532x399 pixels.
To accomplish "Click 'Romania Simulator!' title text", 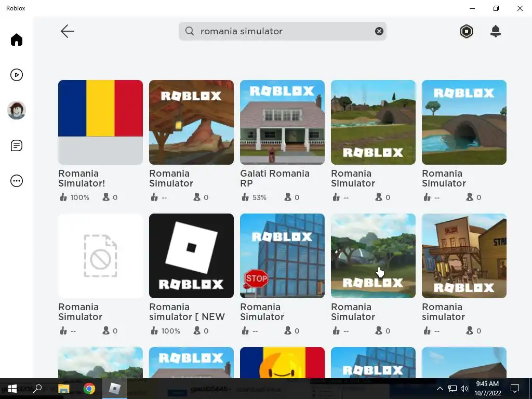I will coord(82,179).
